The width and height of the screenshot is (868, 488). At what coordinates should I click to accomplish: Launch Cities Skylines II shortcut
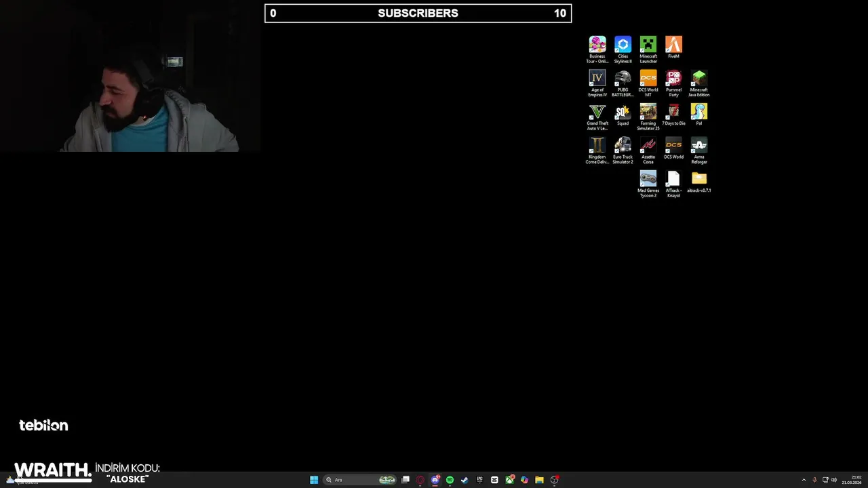point(623,49)
